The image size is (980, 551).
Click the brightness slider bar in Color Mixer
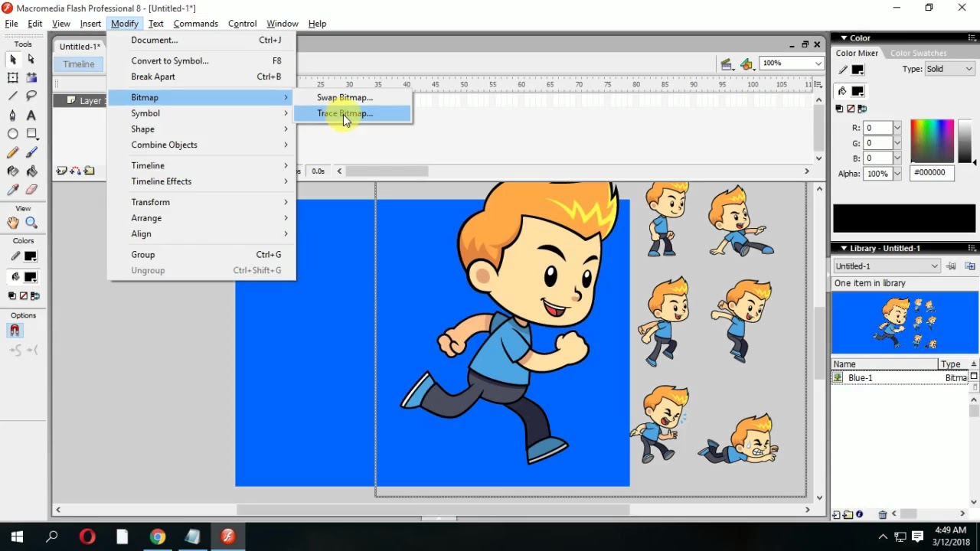(964, 140)
